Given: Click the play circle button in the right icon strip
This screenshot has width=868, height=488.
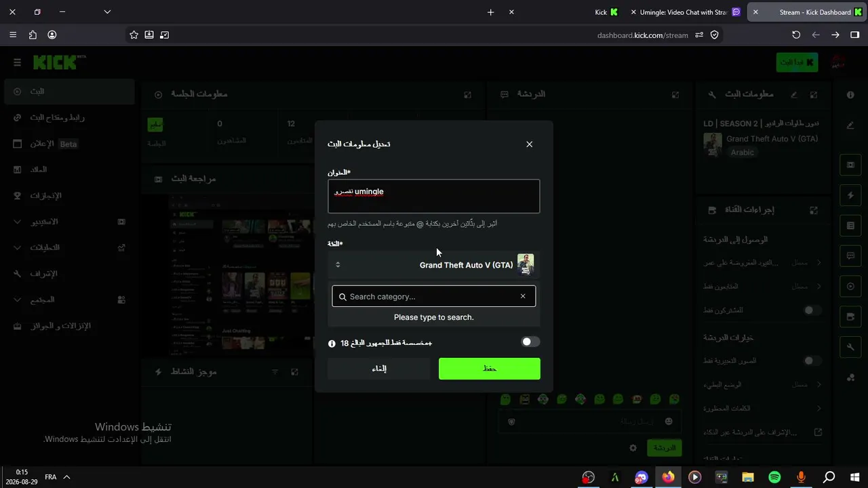Looking at the screenshot, I should pos(850,287).
